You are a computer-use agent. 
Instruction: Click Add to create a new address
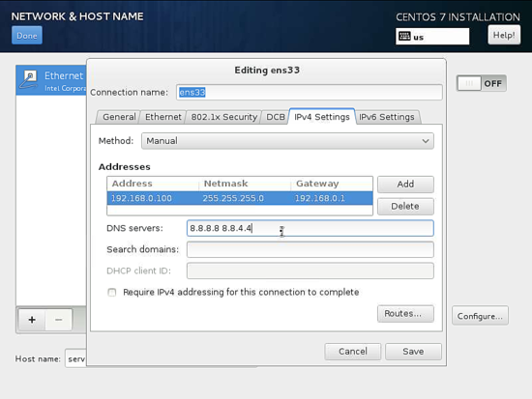coord(405,185)
